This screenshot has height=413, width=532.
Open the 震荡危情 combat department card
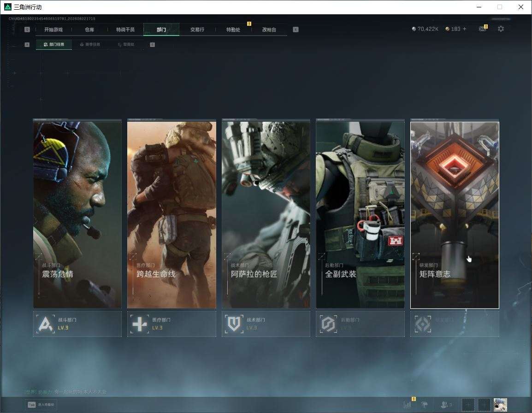[x=77, y=214]
